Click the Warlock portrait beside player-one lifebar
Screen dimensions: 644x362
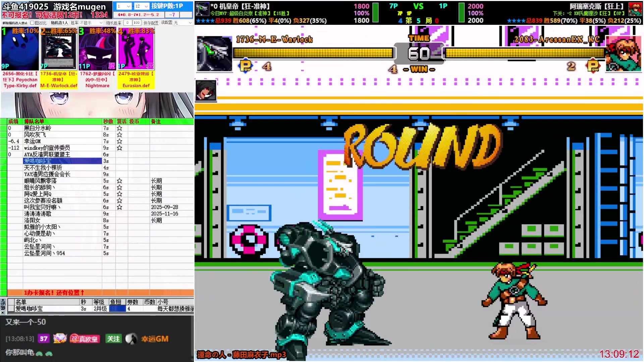pos(214,54)
